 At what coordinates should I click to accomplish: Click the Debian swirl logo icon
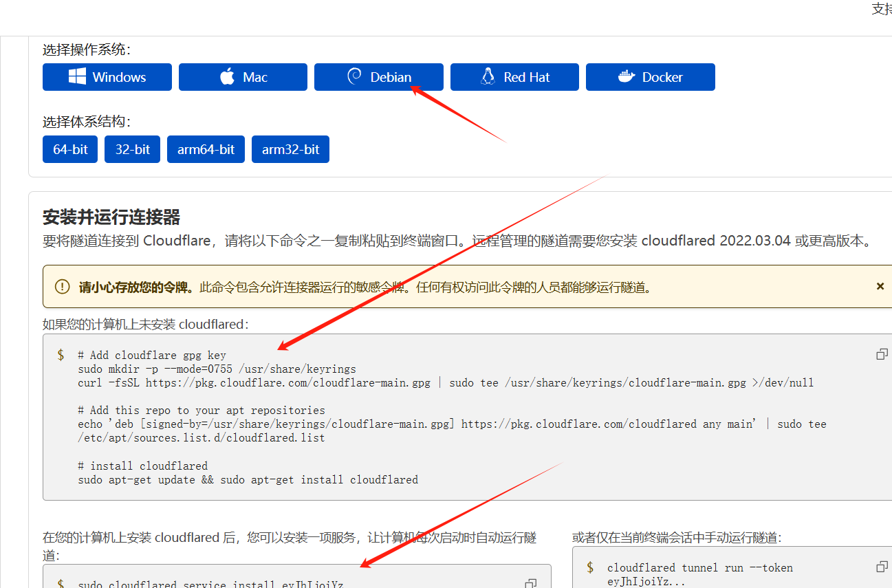355,76
